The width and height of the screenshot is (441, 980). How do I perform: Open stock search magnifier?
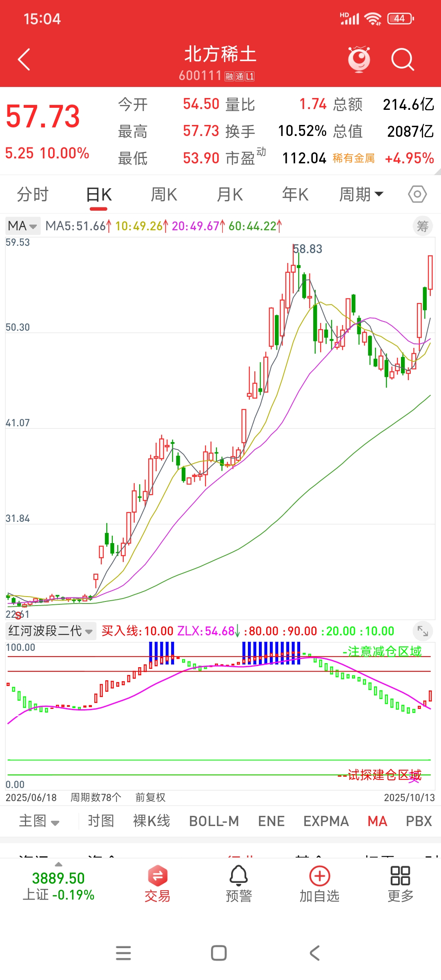click(x=403, y=60)
